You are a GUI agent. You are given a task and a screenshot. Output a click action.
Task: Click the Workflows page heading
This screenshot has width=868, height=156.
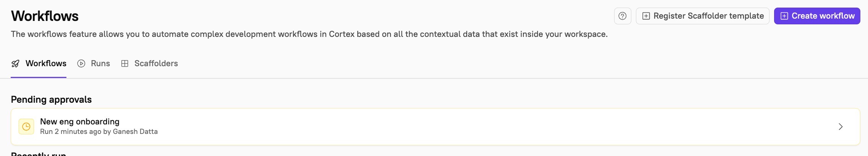[45, 16]
